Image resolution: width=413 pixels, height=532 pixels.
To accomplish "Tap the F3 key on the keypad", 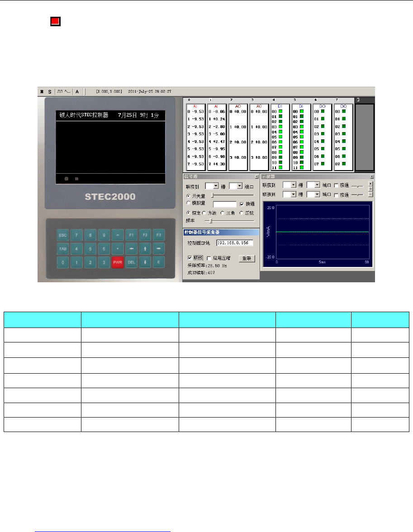I will pos(158,235).
